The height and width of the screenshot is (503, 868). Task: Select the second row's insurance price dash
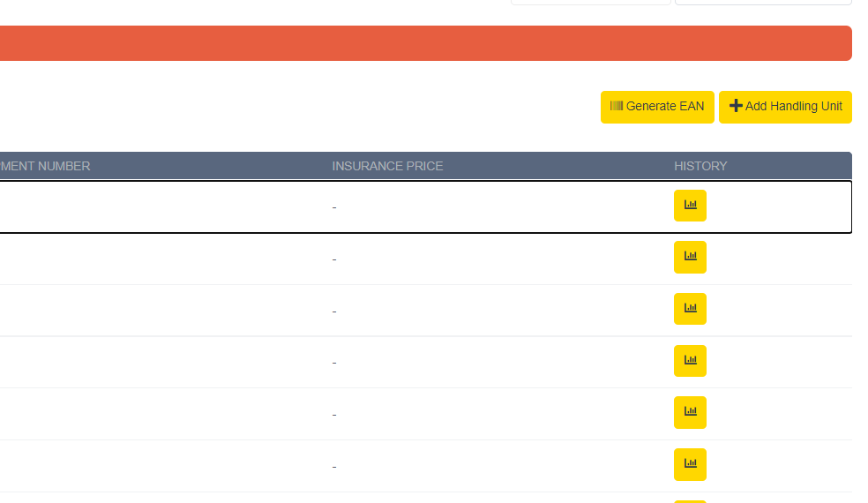coord(334,259)
